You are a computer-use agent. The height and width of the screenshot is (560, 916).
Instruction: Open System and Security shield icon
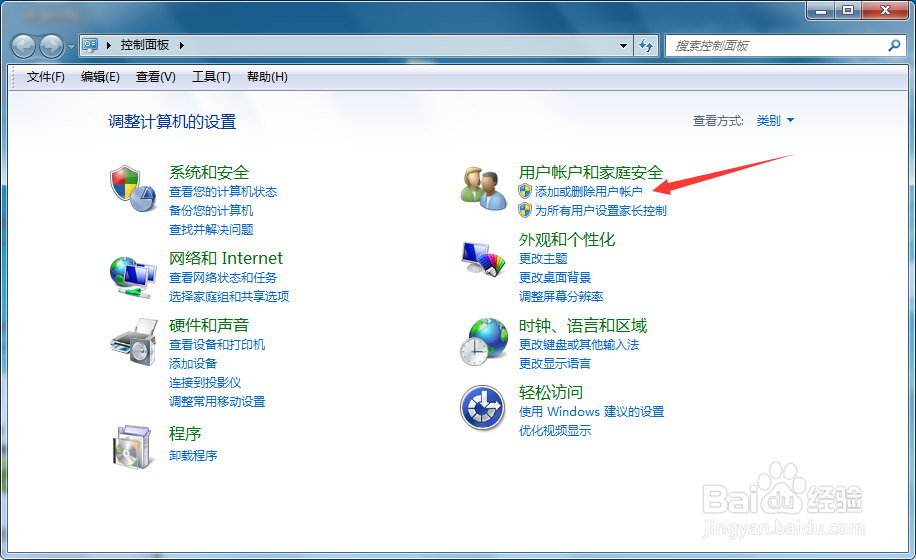[133, 188]
